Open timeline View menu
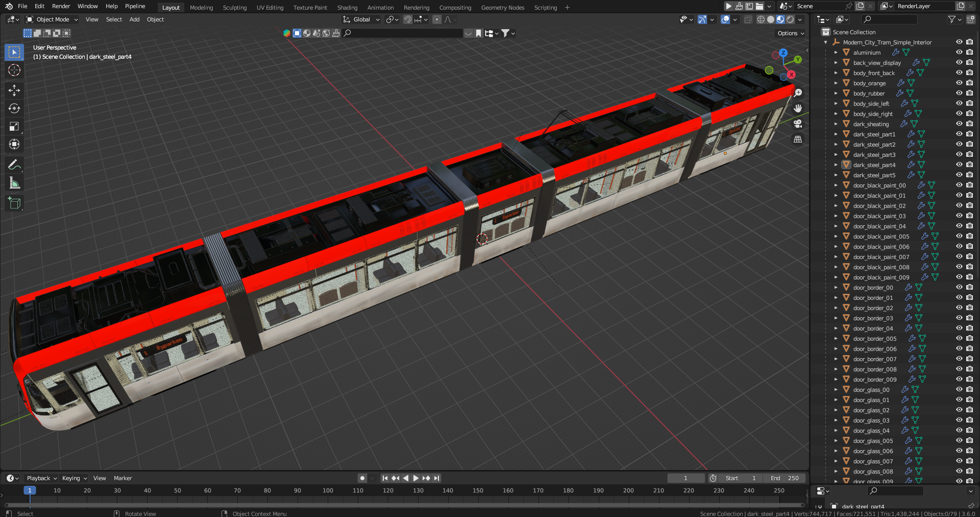Image resolution: width=980 pixels, height=517 pixels. click(x=100, y=478)
